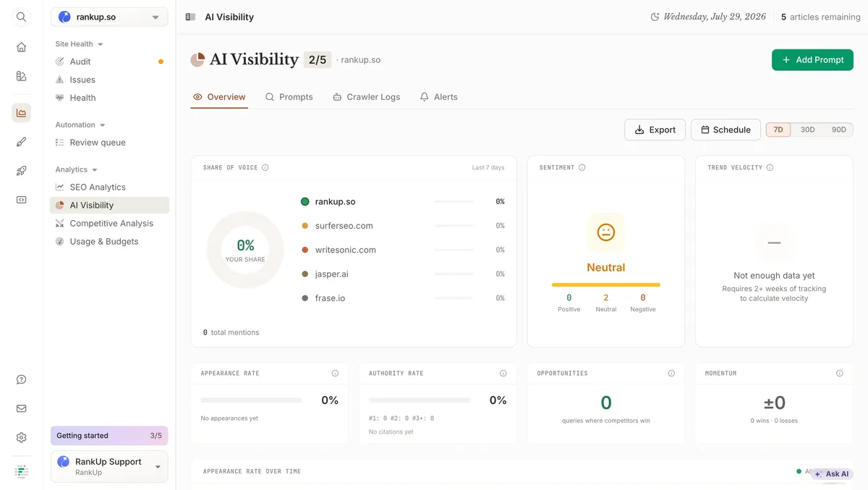Click the "Last 7 days" label
Viewport: 868px width, 490px height.
pos(488,167)
